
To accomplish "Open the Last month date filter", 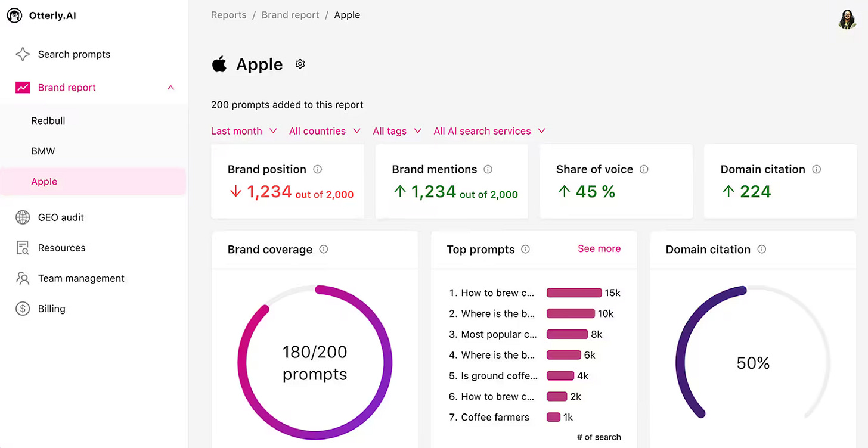I will pos(243,130).
